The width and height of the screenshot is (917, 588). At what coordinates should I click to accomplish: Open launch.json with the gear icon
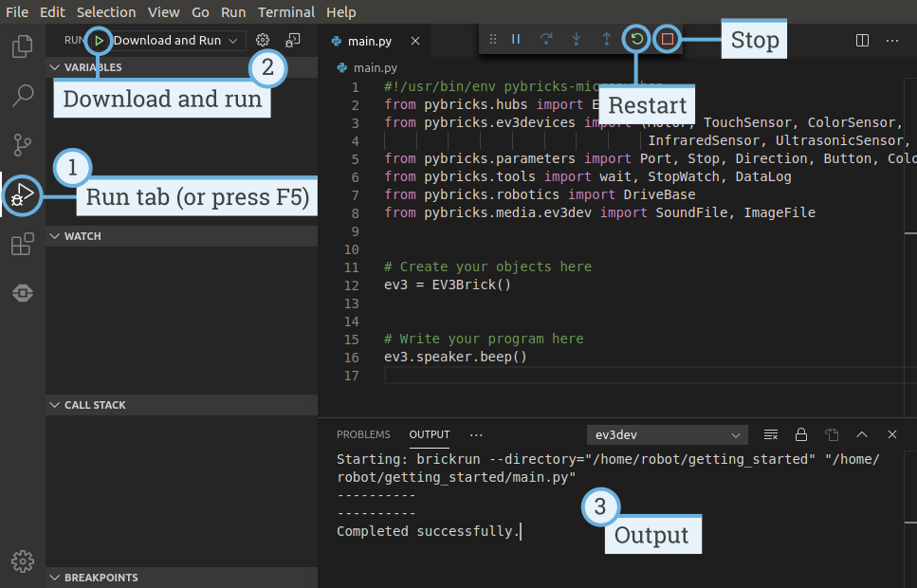pos(263,40)
